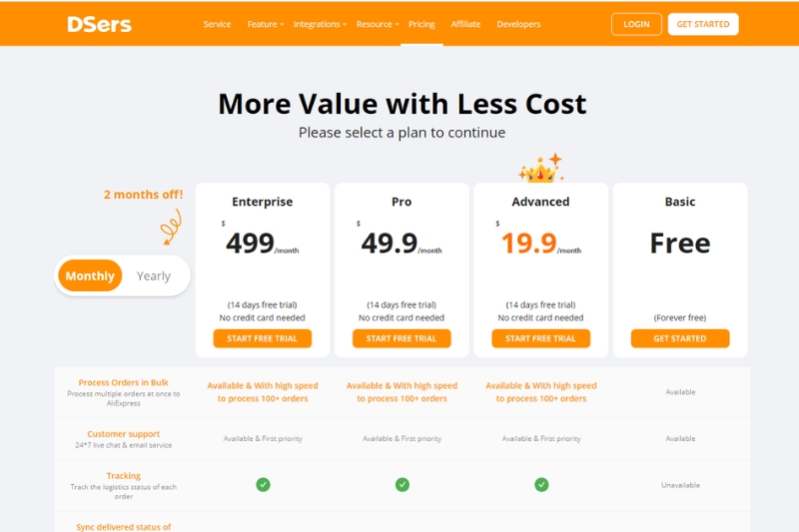Expand the Resource dropdown menu
Viewport: 799px width, 532px height.
click(x=378, y=24)
